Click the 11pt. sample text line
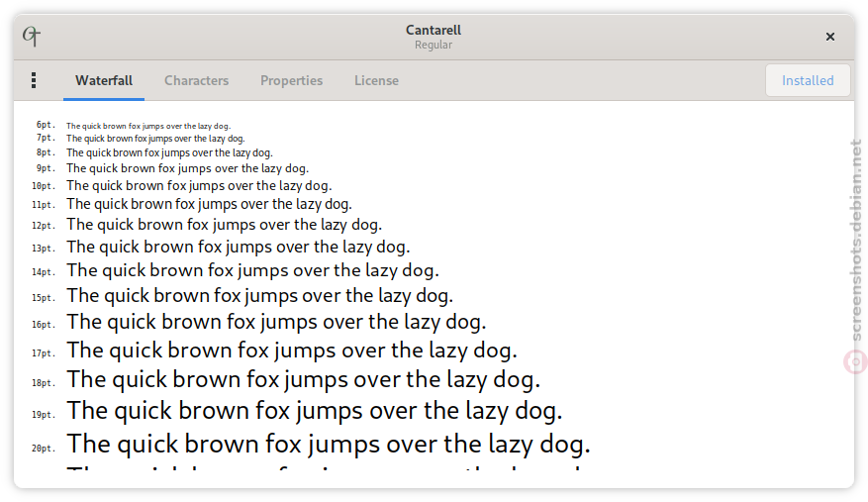 tap(209, 204)
